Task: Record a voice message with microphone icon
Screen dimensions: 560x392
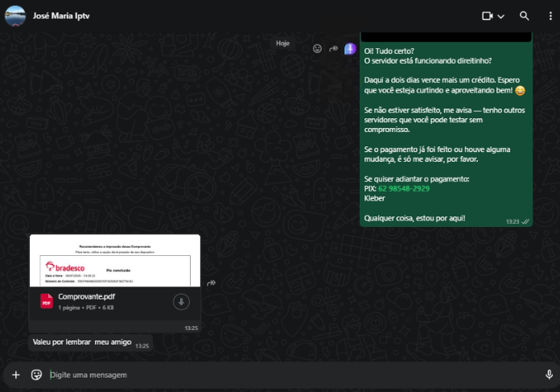Action: 549,374
